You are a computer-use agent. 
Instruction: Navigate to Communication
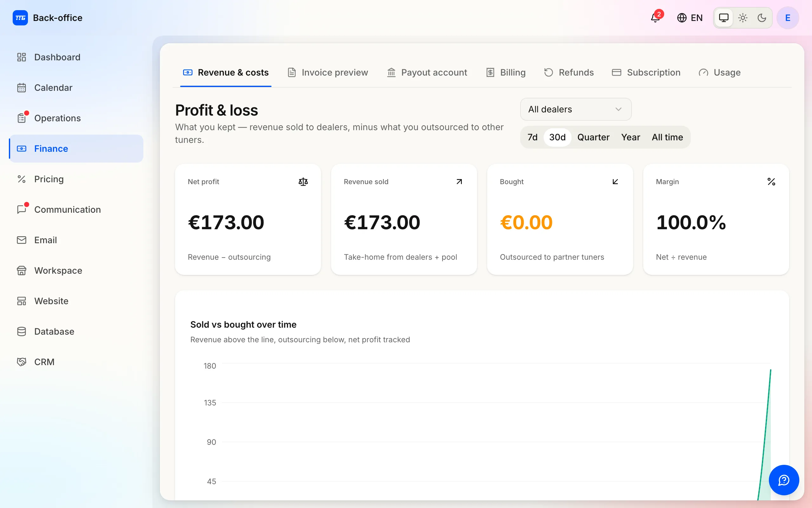pos(76,210)
